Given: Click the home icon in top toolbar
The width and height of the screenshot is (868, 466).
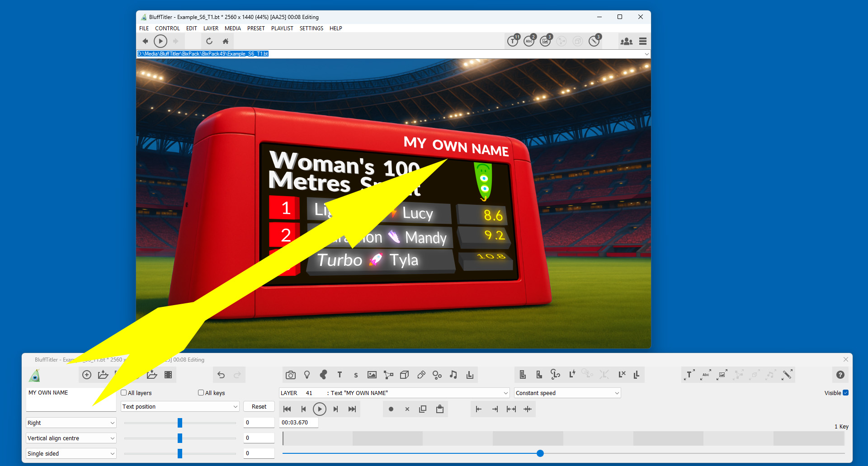Looking at the screenshot, I should click(226, 41).
